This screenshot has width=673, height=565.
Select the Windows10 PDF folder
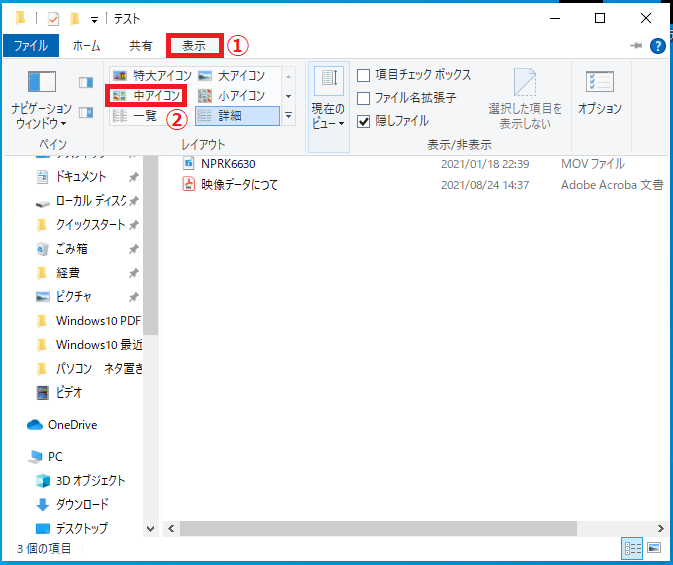[98, 321]
